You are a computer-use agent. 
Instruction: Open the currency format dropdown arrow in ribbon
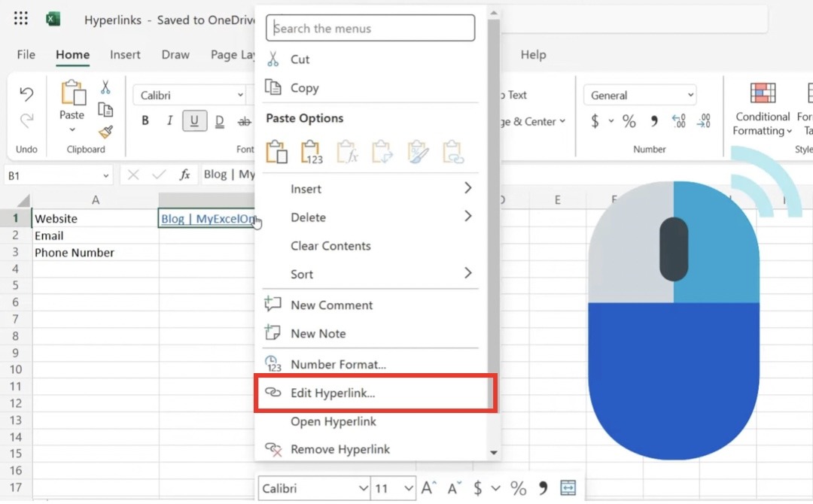[x=611, y=121]
